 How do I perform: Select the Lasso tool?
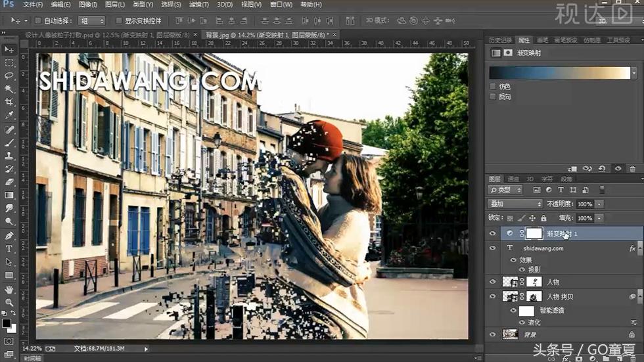click(x=9, y=76)
